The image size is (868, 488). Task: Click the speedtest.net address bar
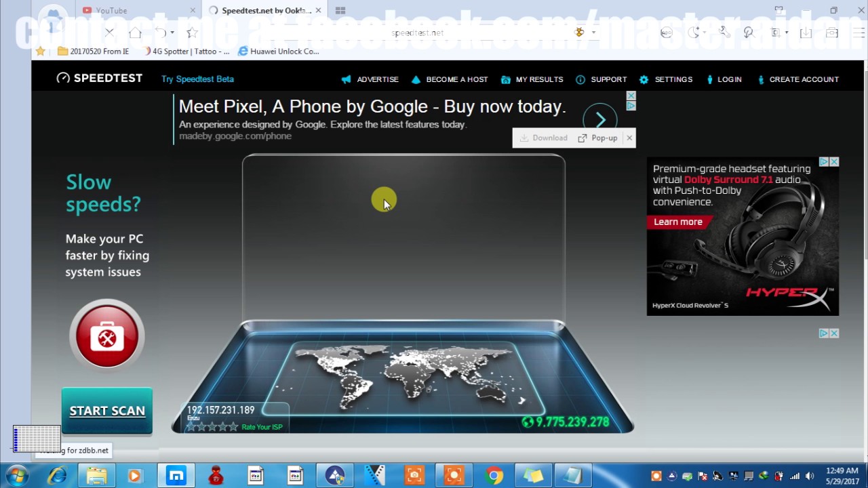(417, 32)
